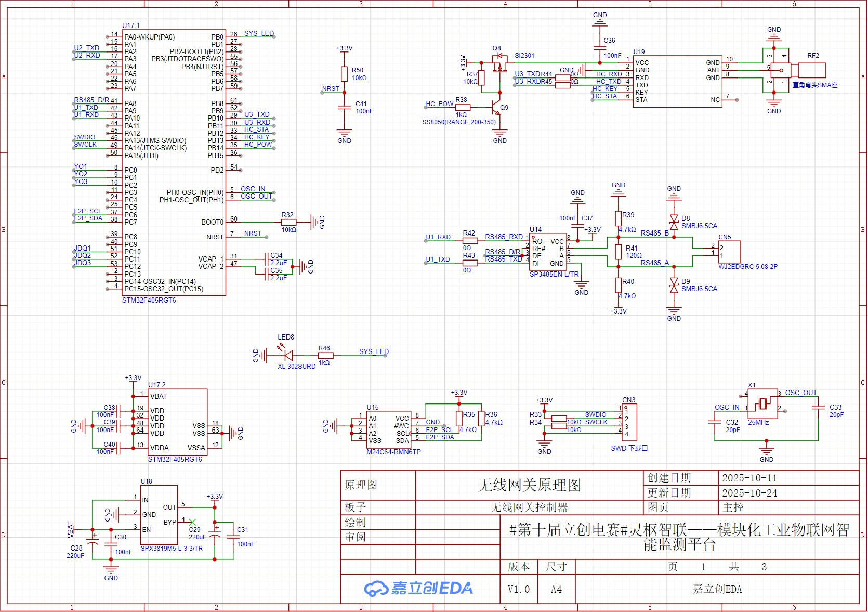Viewport: 868px width, 612px height.
Task: Select the R41 120Ω resistor
Action: [x=618, y=252]
